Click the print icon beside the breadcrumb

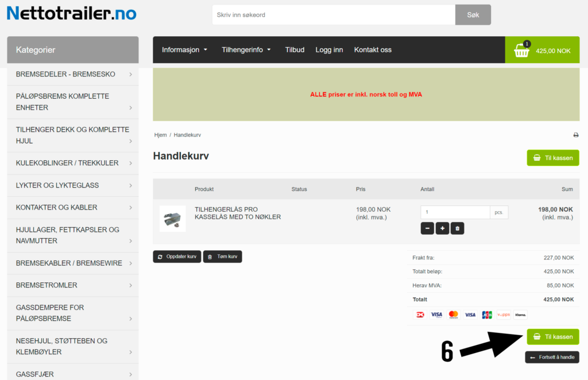pyautogui.click(x=575, y=135)
